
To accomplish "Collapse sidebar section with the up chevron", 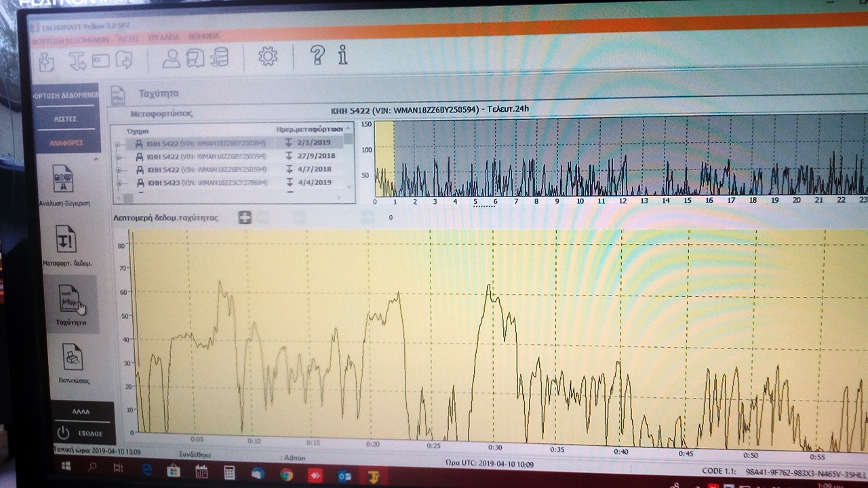I will point(96,159).
